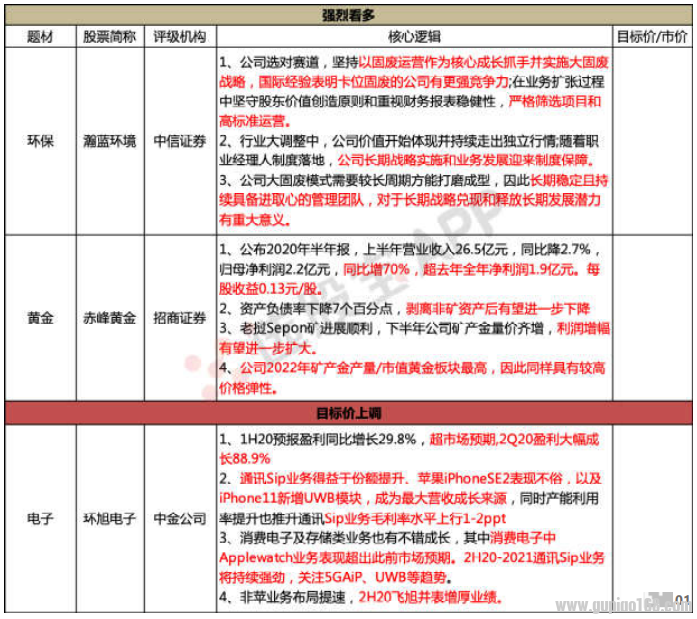Click text '4、非苹业务布局提速'
The image size is (697, 619).
(282, 597)
